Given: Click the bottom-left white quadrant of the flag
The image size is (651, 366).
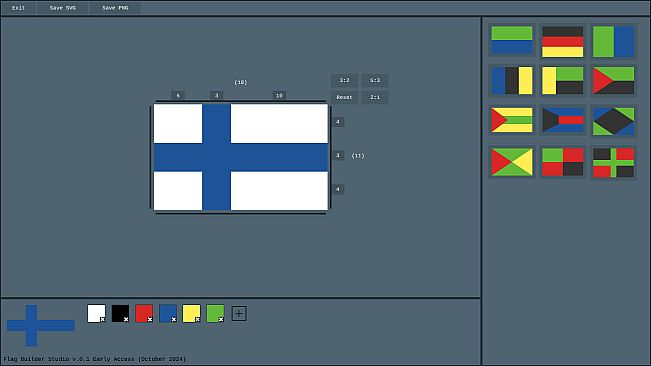Looking at the screenshot, I should coord(178,191).
